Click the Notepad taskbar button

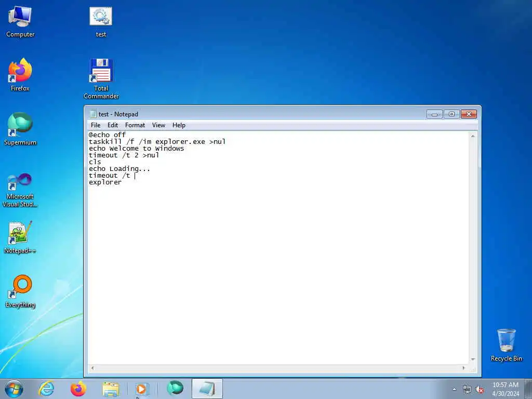click(207, 389)
